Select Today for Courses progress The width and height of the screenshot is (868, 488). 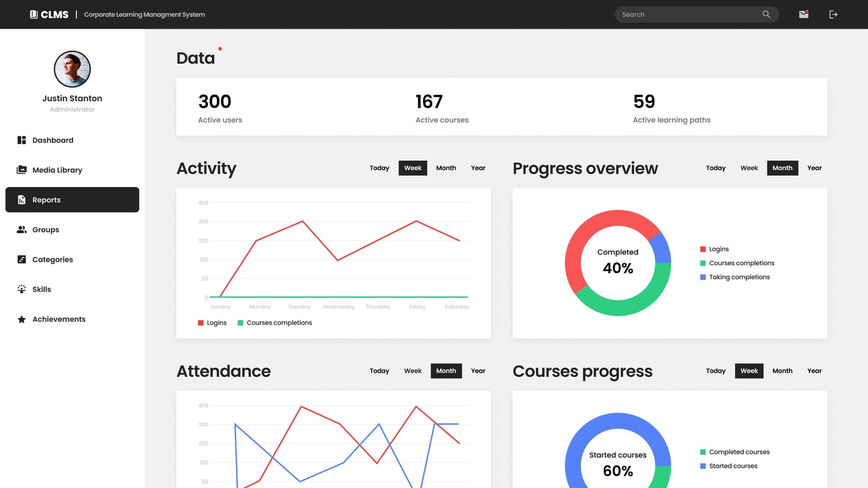[x=716, y=371]
